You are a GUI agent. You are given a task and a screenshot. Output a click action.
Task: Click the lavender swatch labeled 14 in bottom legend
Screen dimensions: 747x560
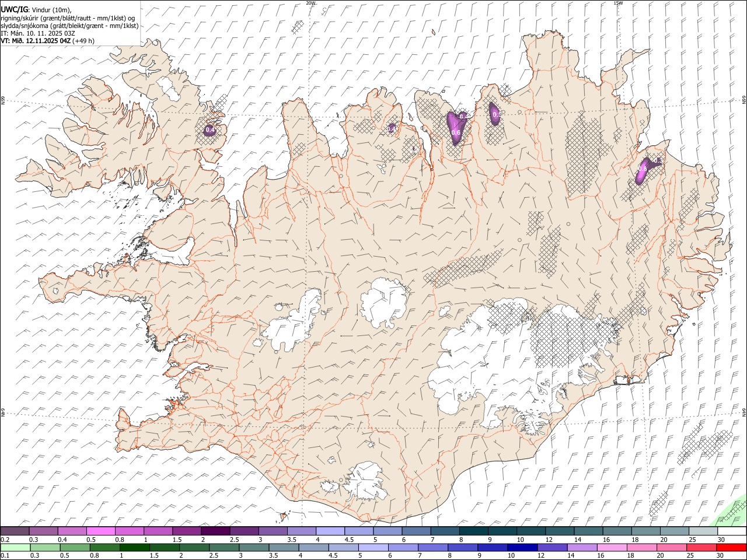click(583, 547)
